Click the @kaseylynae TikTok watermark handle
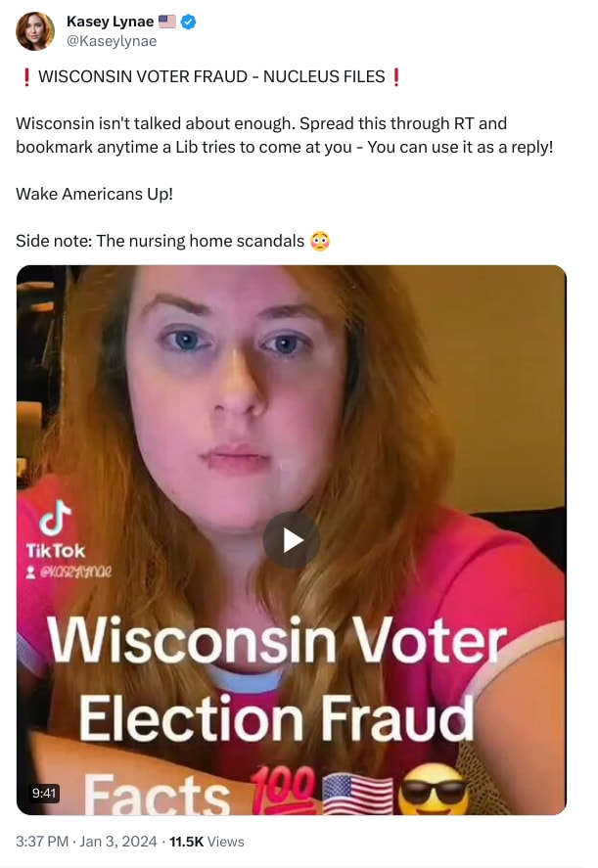 pyautogui.click(x=69, y=571)
